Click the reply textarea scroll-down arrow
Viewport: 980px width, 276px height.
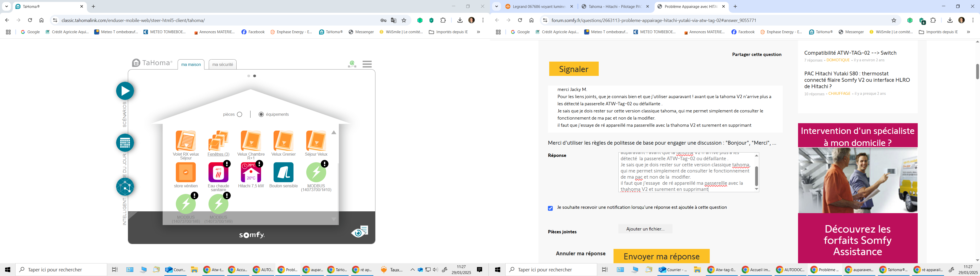point(756,189)
